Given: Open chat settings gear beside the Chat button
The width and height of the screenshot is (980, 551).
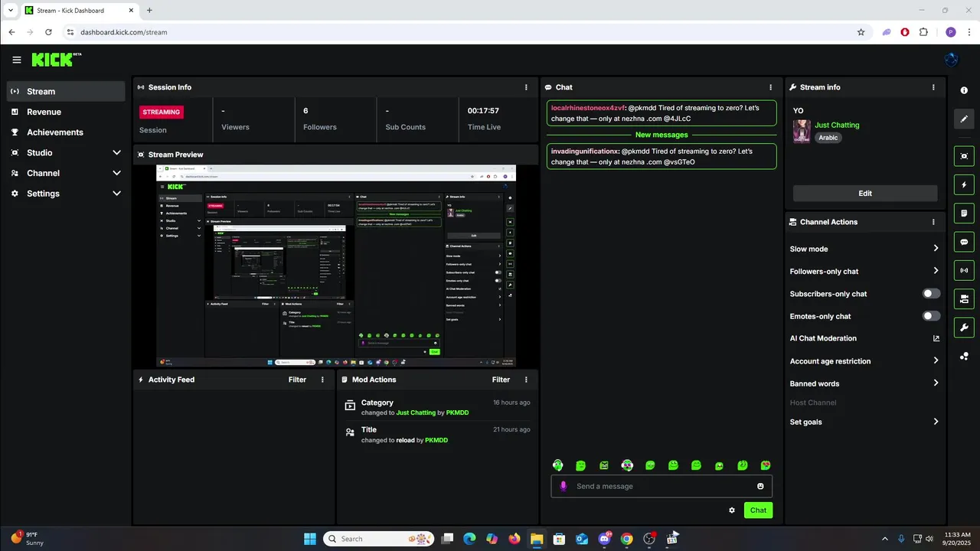Looking at the screenshot, I should (x=732, y=510).
